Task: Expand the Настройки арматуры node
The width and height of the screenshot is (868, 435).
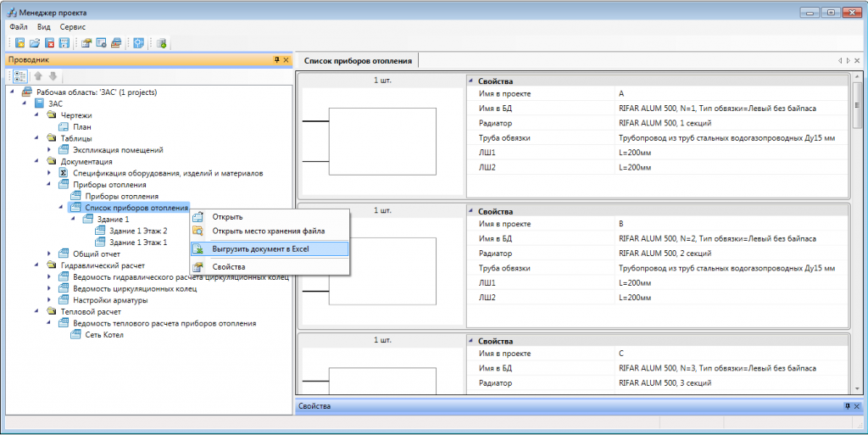Action: point(48,300)
